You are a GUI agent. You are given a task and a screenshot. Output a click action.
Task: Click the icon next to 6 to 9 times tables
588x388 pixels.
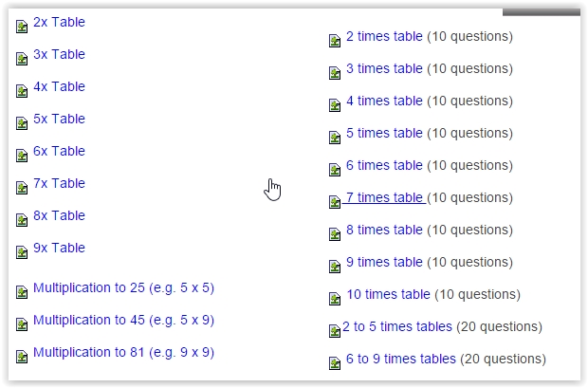coord(335,363)
